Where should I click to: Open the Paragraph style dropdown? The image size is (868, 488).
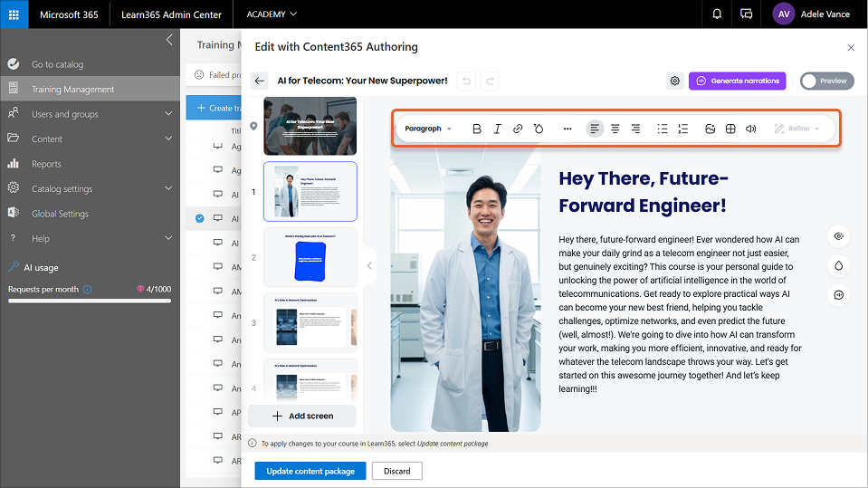(428, 129)
